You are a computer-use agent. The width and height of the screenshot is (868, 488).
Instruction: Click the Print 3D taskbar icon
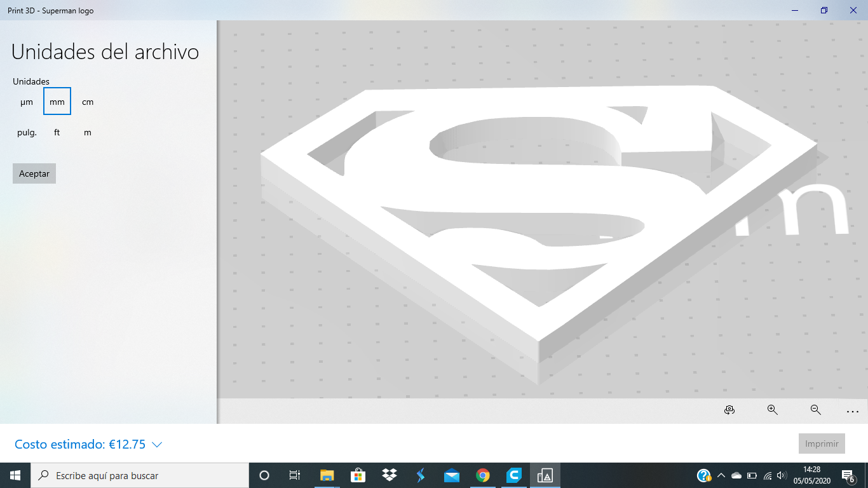(545, 475)
